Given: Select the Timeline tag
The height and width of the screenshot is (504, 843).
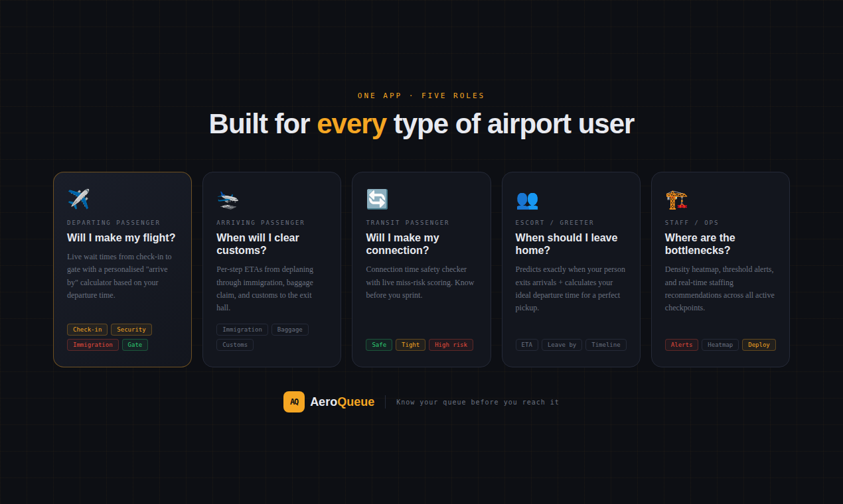Looking at the screenshot, I should tap(606, 345).
